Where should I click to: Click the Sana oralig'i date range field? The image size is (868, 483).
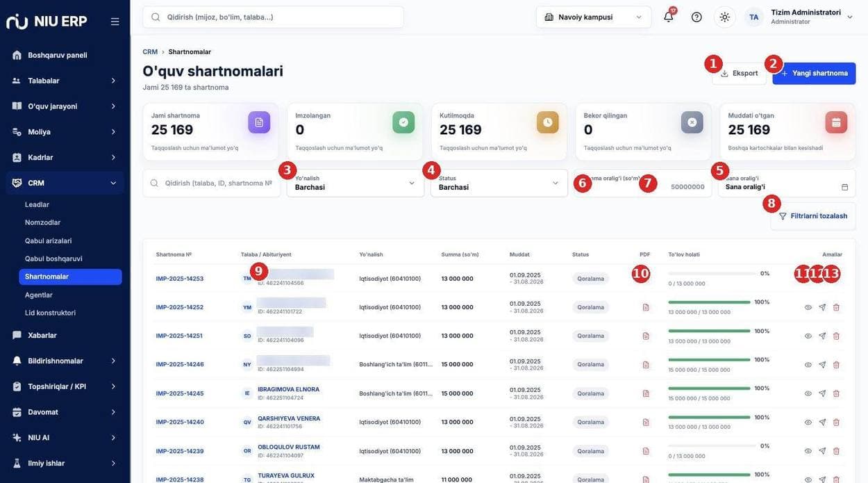coord(787,183)
